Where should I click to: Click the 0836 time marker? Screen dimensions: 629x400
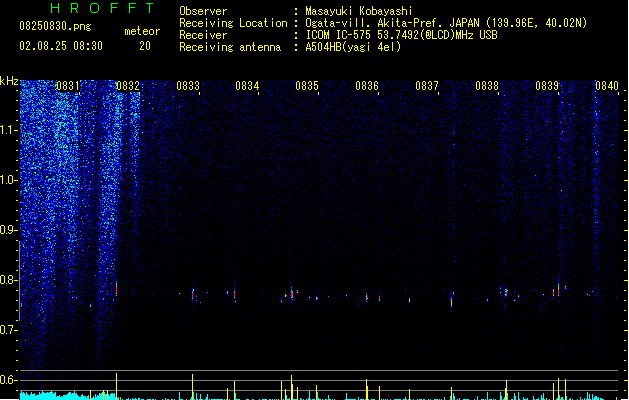coord(367,85)
